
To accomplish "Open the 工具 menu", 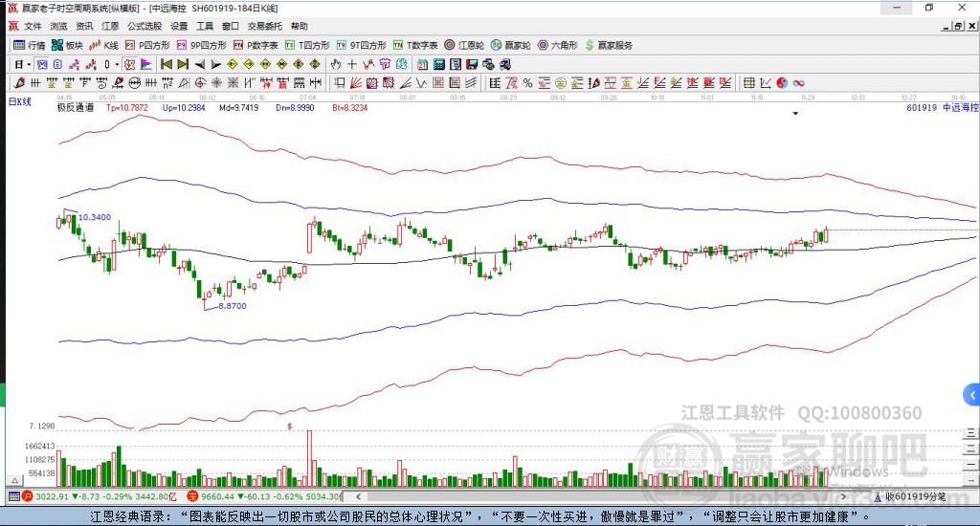I will click(205, 26).
